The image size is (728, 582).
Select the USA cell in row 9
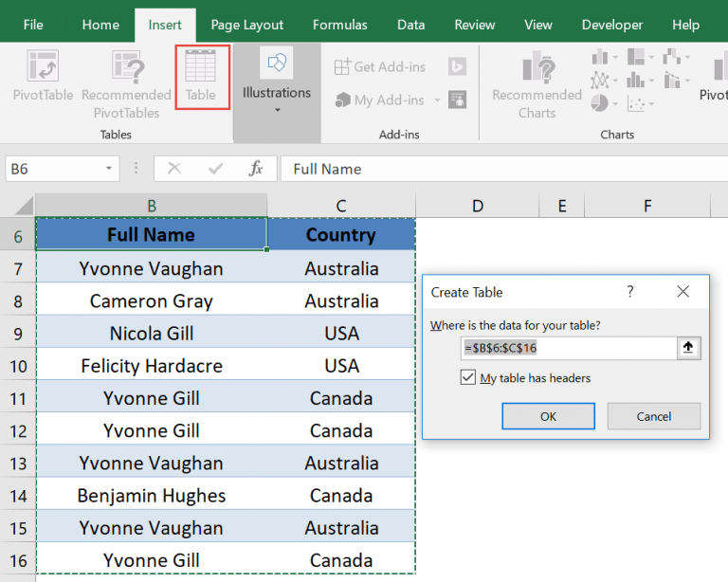tap(341, 334)
